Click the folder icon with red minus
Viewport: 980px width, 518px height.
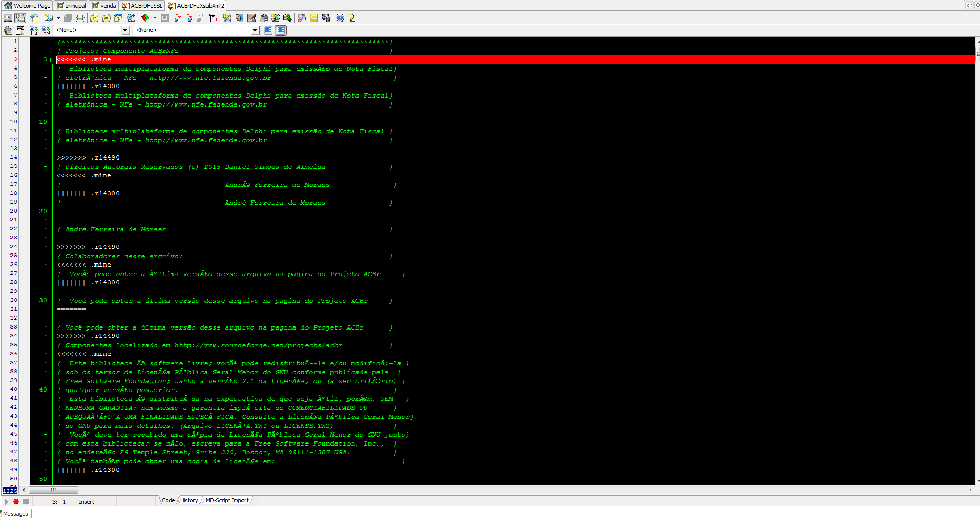point(107,18)
